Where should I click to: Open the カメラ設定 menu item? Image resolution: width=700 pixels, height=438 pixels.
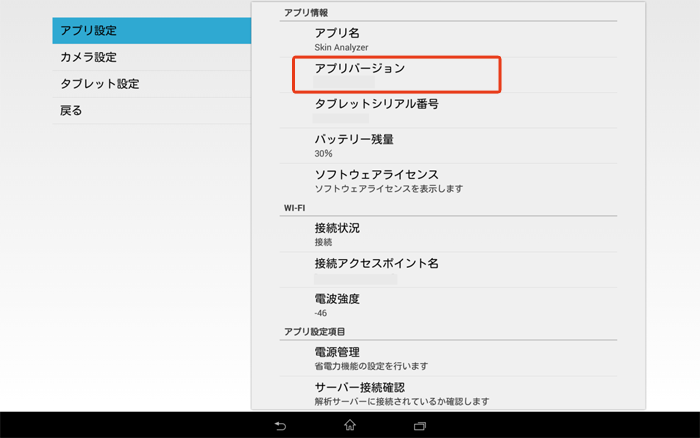150,58
